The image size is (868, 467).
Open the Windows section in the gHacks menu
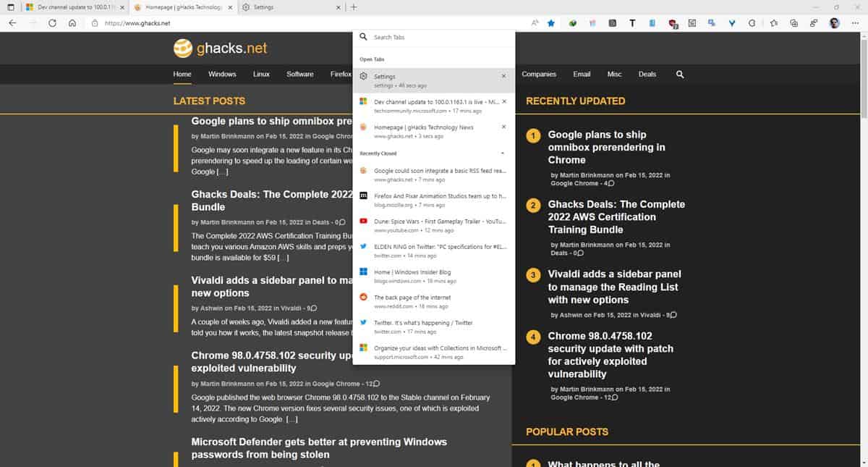[x=221, y=74]
